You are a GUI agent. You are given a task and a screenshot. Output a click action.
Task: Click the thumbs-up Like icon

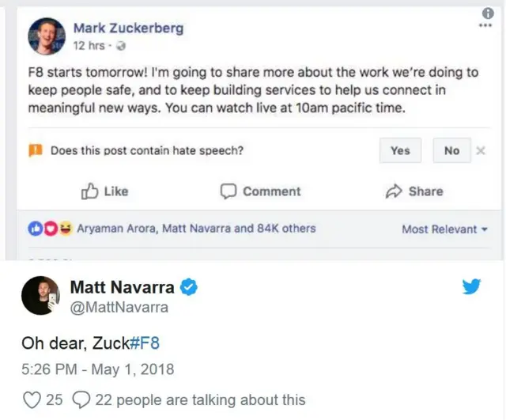point(89,191)
